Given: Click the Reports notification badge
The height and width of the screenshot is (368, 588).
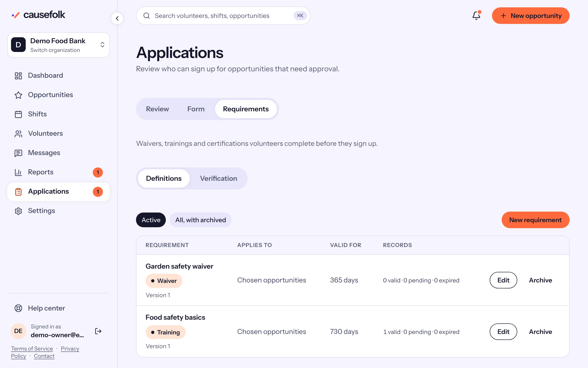Looking at the screenshot, I should (98, 172).
